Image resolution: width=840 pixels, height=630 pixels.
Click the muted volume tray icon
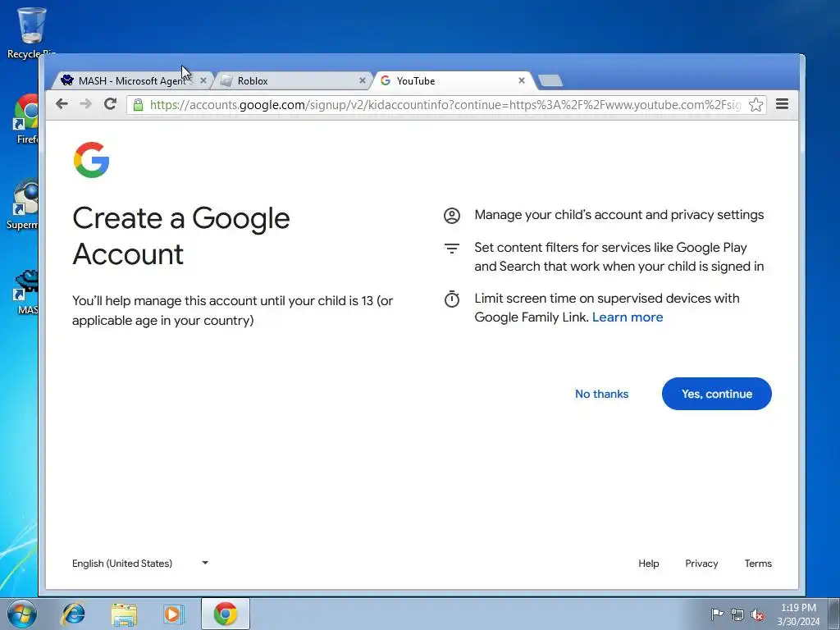pyautogui.click(x=757, y=614)
